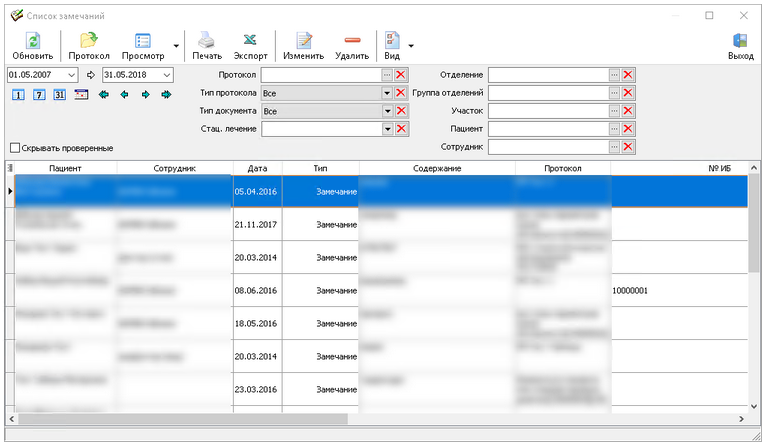Sort the table by the Дата column header
The image size is (765, 446).
pos(257,168)
